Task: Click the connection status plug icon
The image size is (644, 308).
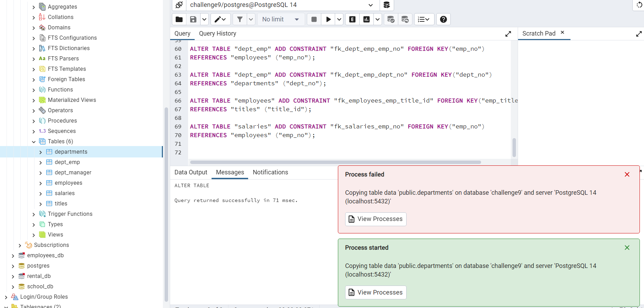Action: [179, 5]
